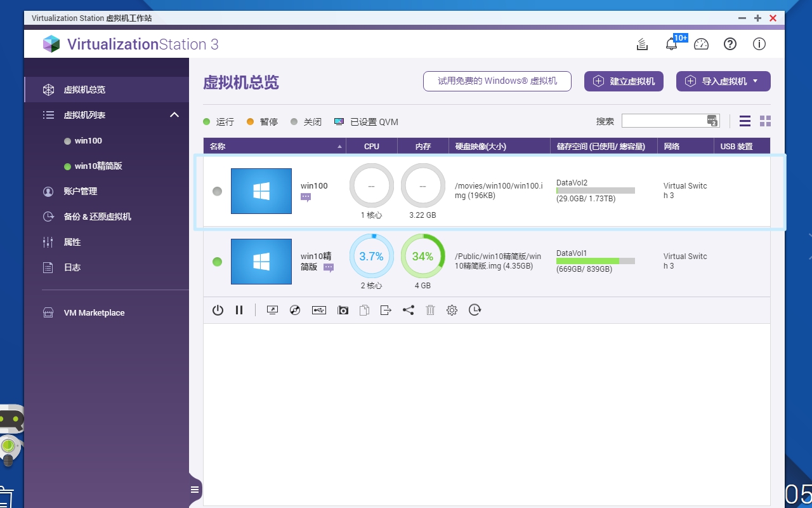The width and height of the screenshot is (812, 508).
Task: Open help question mark icon
Action: (730, 44)
